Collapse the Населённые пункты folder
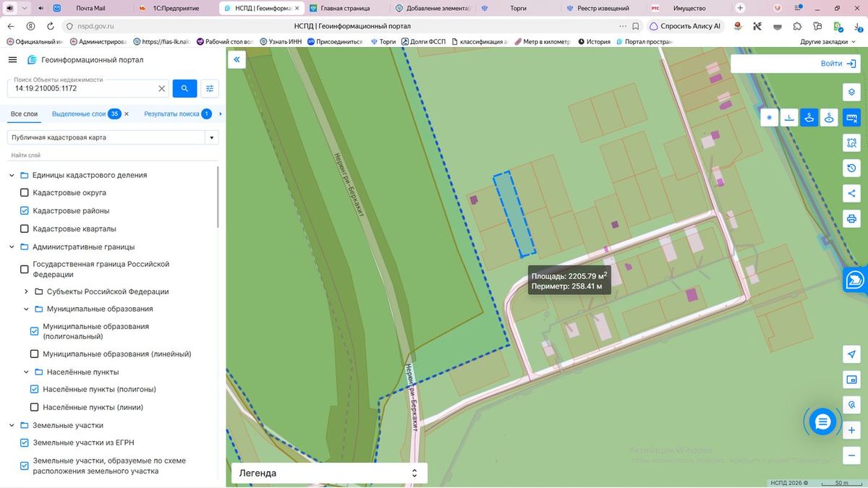868x488 pixels. tap(27, 372)
